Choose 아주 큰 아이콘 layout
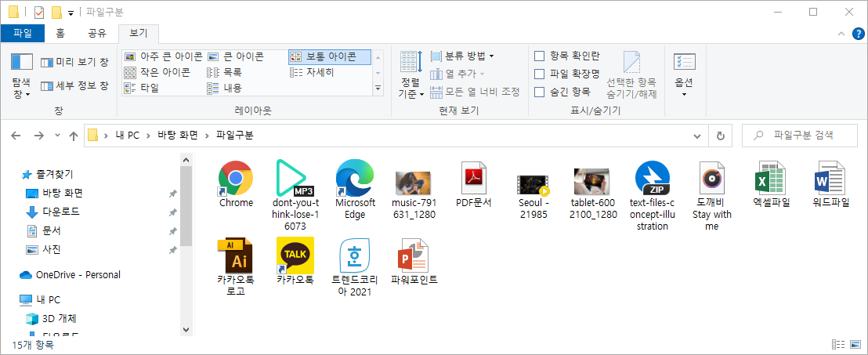Image resolution: width=868 pixels, height=355 pixels. click(163, 56)
